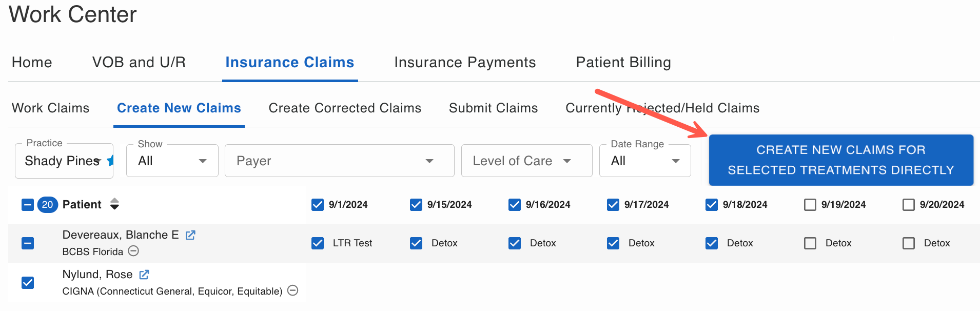
Task: Check the 9/19/2024 Detox treatment for Blanche Devereaux
Action: [x=810, y=243]
